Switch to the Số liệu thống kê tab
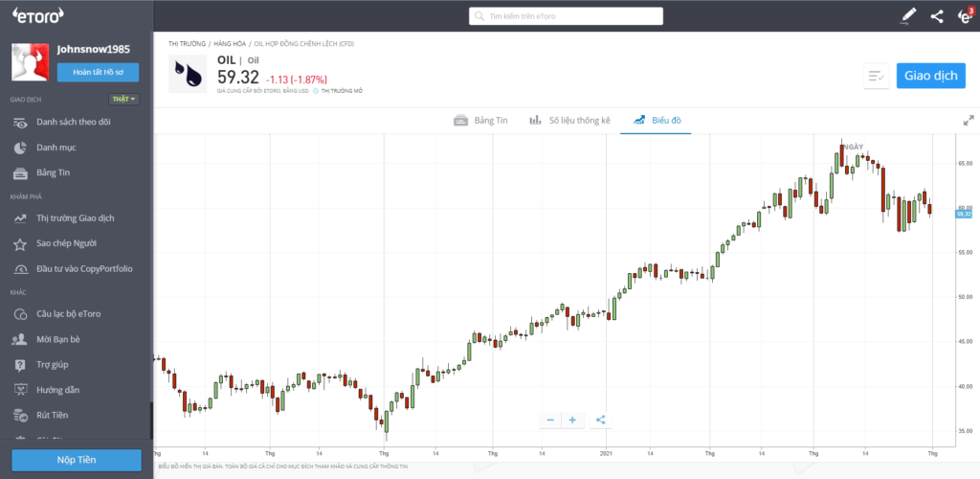The width and height of the screenshot is (980, 479). coord(569,120)
